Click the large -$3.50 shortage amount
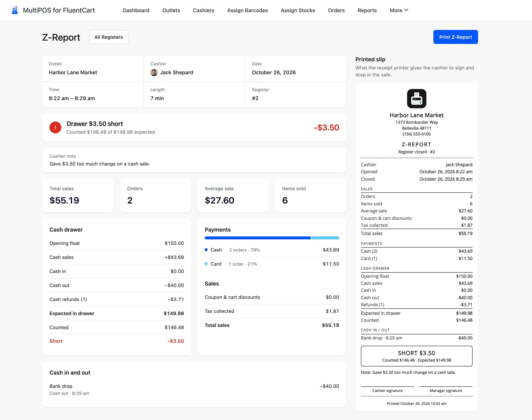The width and height of the screenshot is (532, 420). click(x=326, y=127)
